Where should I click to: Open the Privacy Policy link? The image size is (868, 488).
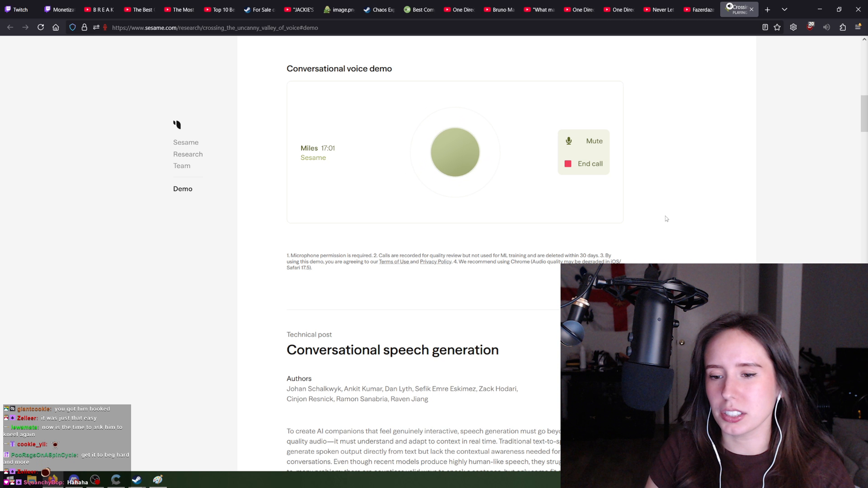coord(436,261)
